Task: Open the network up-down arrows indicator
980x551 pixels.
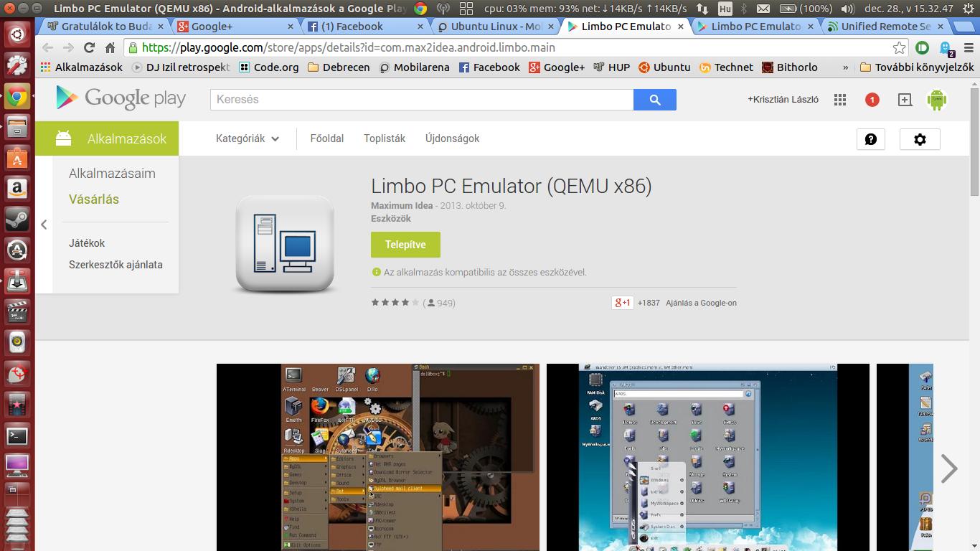Action: 702,9
